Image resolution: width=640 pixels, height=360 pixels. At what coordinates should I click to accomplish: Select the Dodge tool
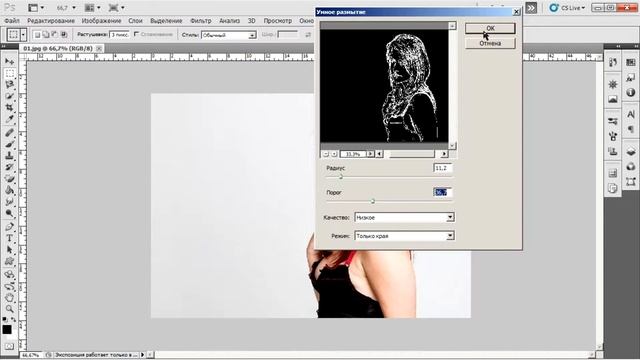point(9,213)
